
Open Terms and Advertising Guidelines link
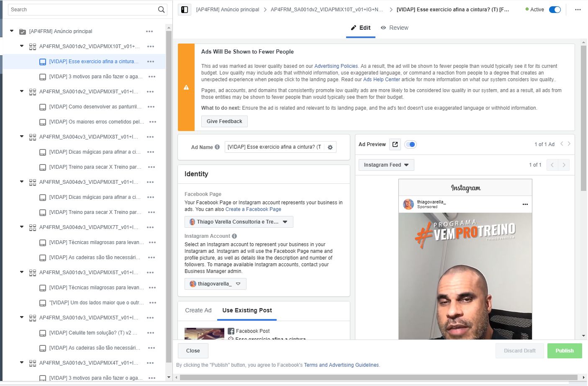click(342, 365)
